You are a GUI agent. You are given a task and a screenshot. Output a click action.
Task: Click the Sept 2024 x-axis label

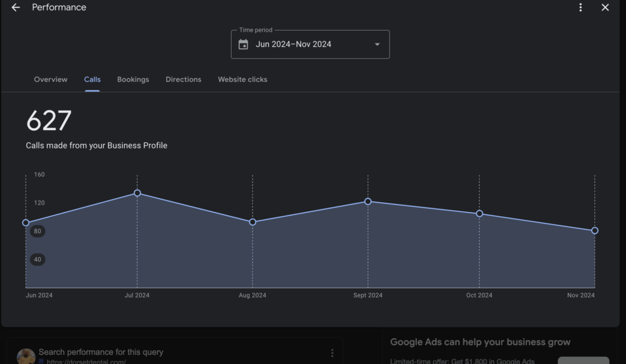[367, 296]
